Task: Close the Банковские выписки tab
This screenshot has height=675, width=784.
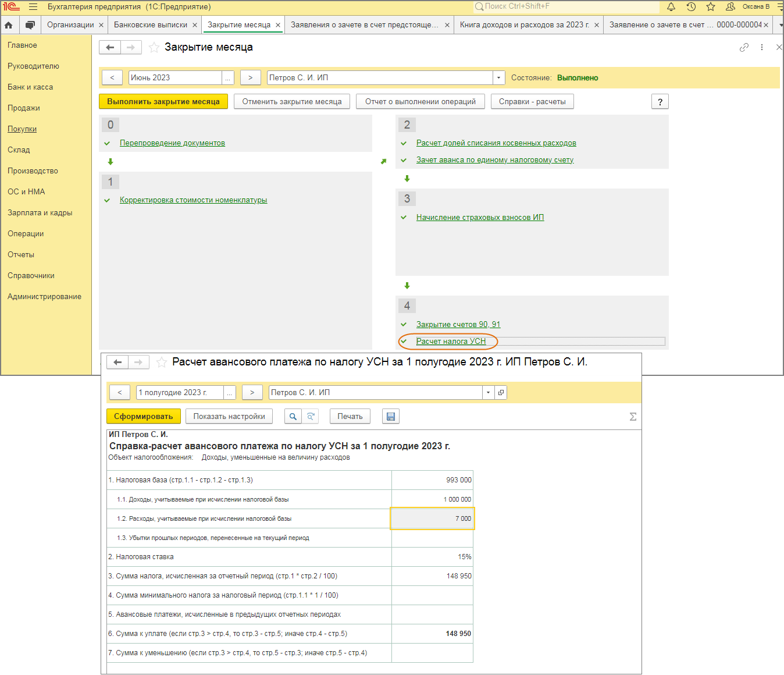Action: pos(195,25)
